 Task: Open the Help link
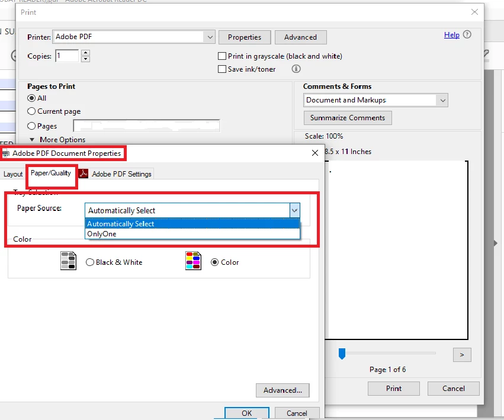click(452, 35)
